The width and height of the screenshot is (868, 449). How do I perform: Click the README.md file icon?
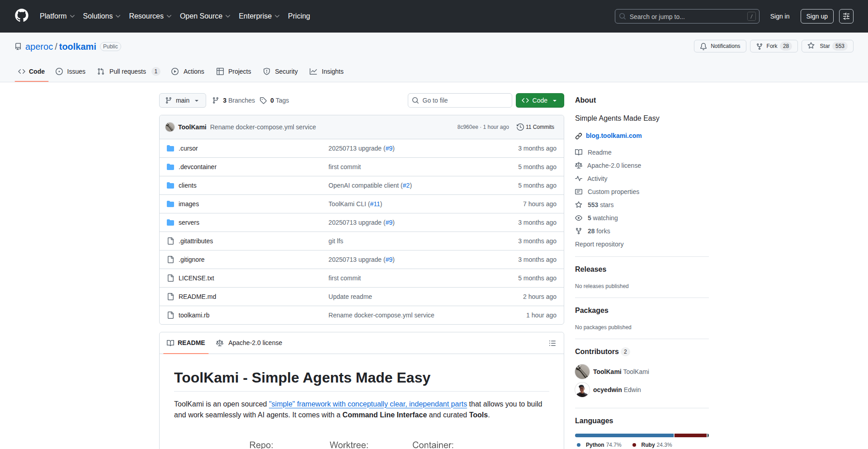[170, 297]
